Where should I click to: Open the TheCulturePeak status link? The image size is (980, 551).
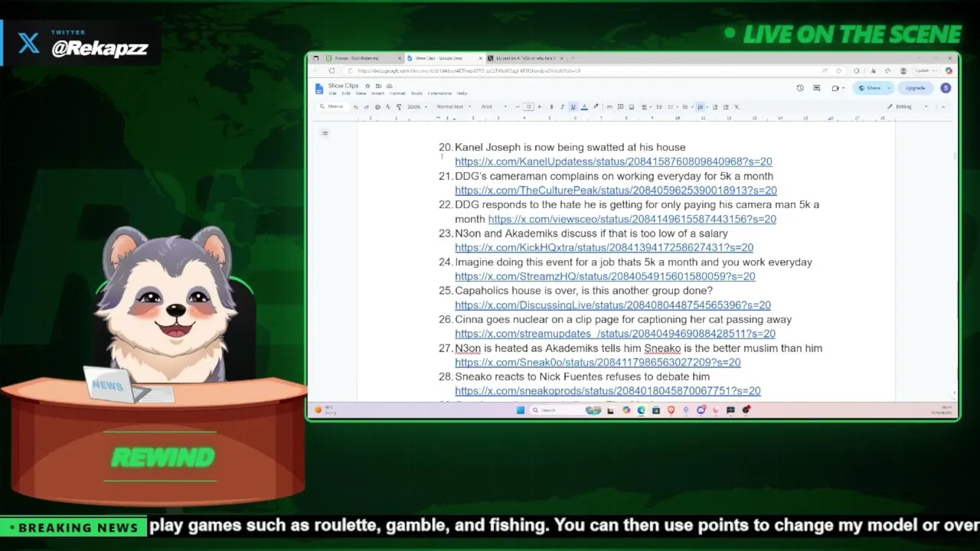click(616, 191)
